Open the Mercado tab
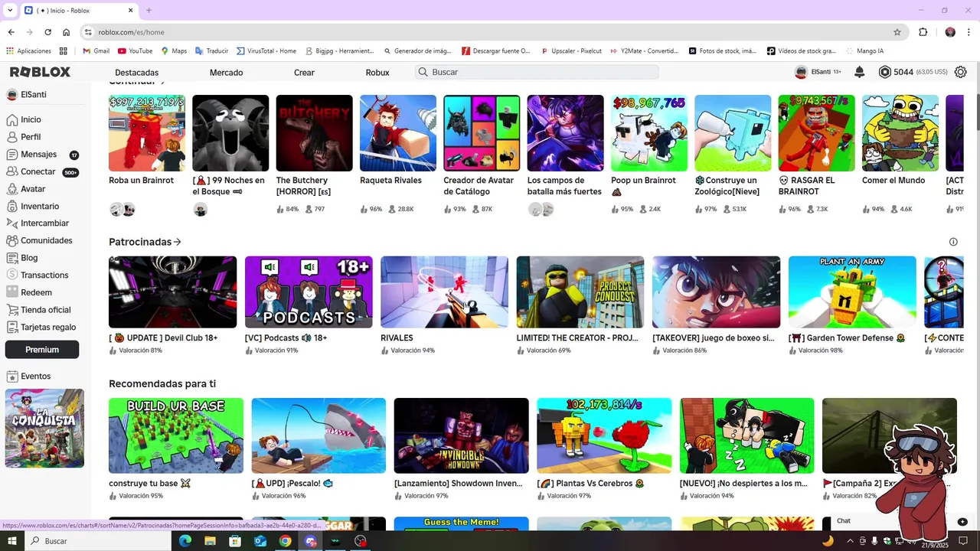 (x=226, y=73)
